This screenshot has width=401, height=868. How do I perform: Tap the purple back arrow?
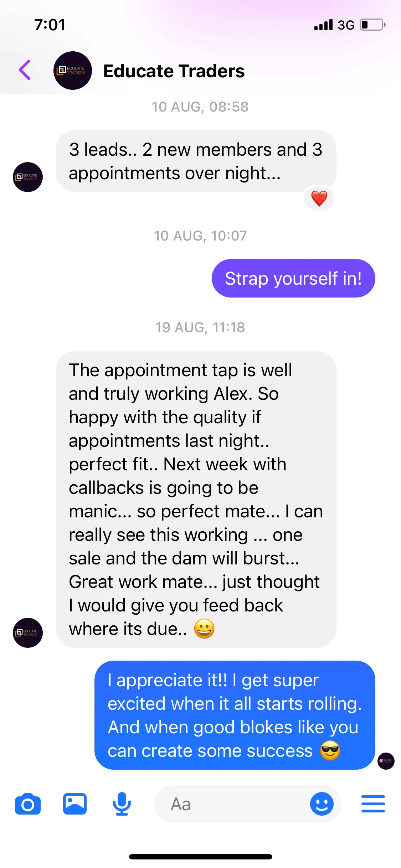25,70
